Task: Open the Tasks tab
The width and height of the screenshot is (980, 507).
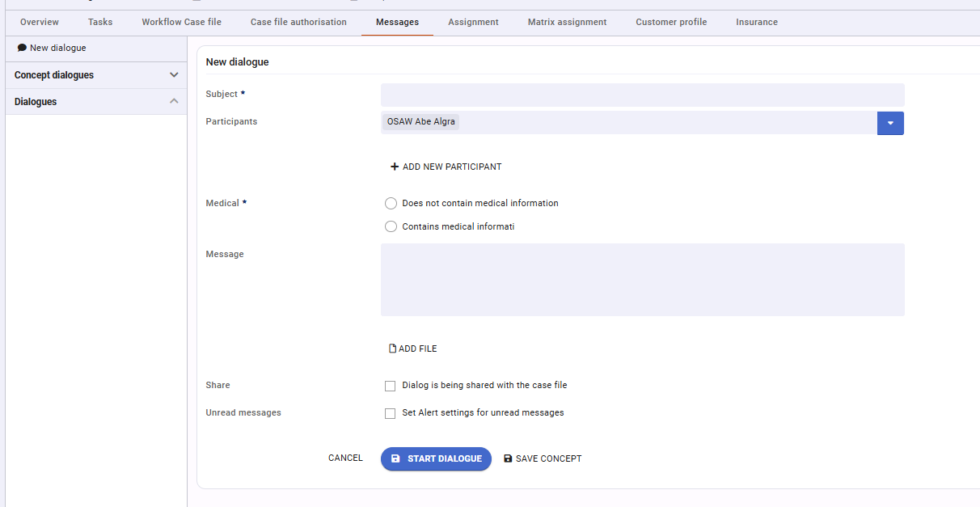Action: (100, 22)
